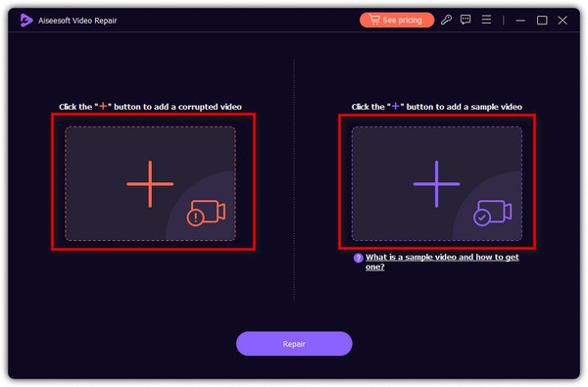Click the orange camera warning icon
588x387 pixels.
coord(206,213)
